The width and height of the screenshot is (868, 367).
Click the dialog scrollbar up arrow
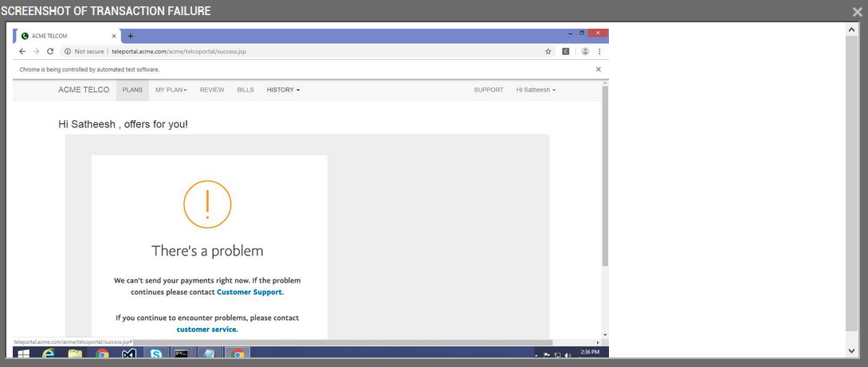point(851,29)
